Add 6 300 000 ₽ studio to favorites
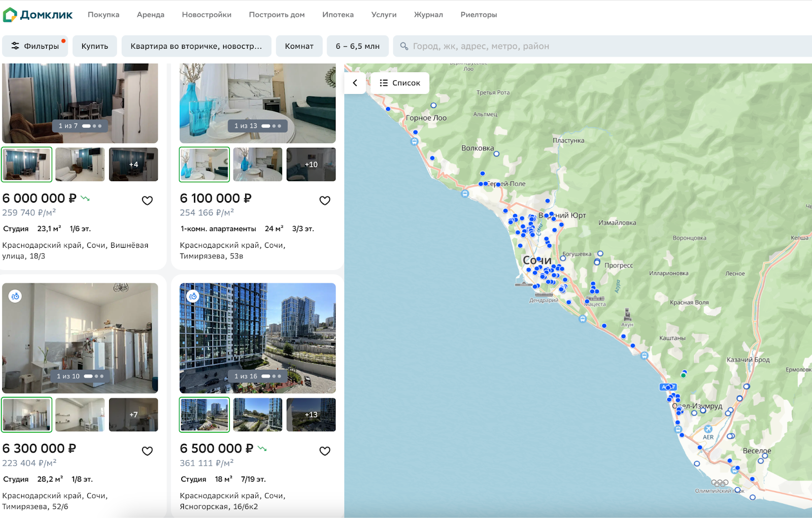 pyautogui.click(x=147, y=451)
